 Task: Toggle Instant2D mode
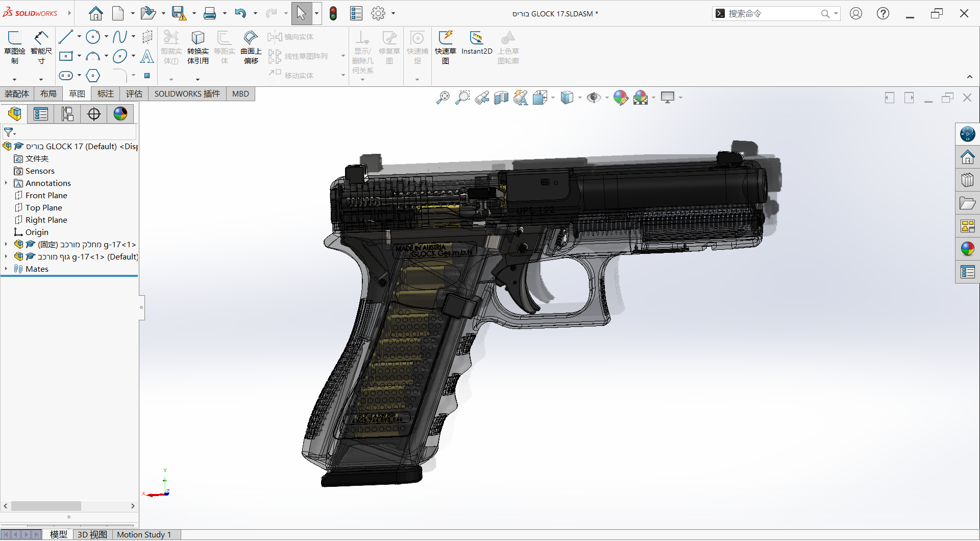(x=477, y=43)
